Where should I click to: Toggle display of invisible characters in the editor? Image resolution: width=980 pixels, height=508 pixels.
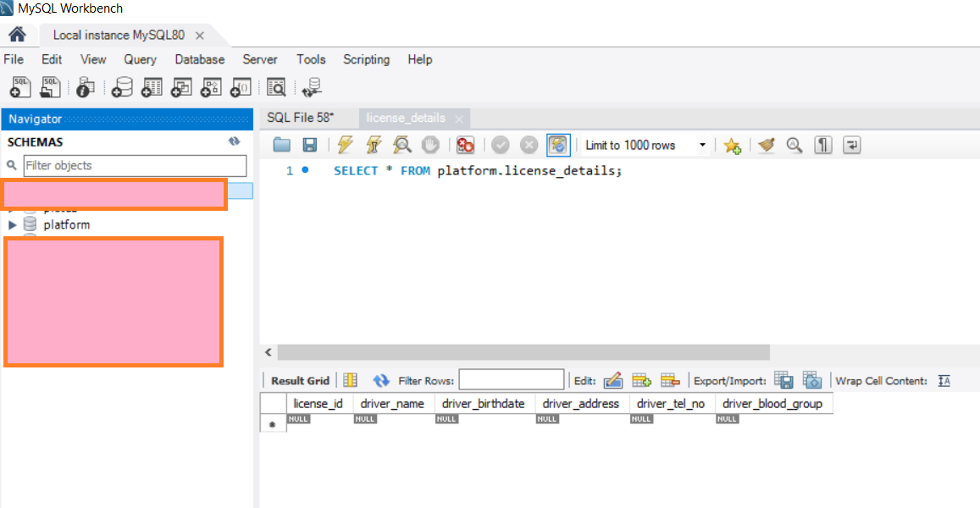point(822,145)
